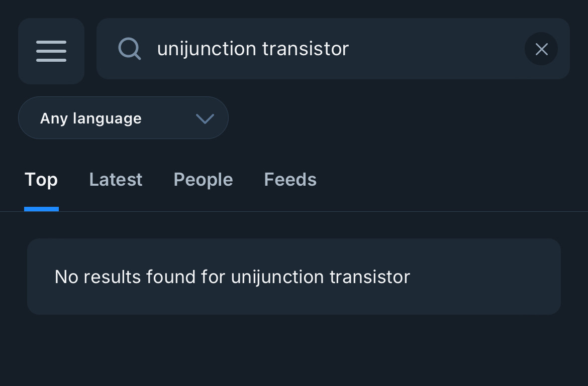The image size is (588, 386).
Task: Click the round X button in search bar
Action: pyautogui.click(x=541, y=49)
